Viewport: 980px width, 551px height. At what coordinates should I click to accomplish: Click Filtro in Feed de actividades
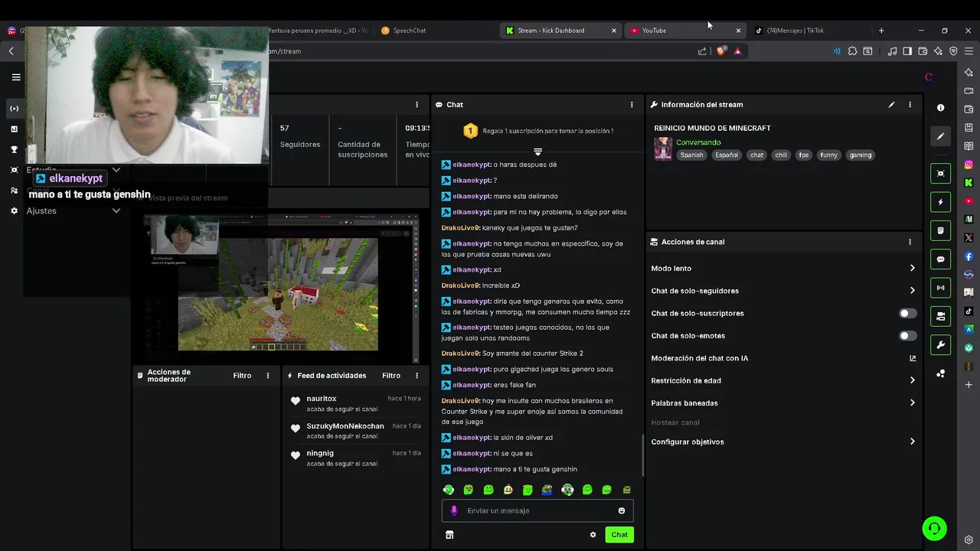coord(391,376)
